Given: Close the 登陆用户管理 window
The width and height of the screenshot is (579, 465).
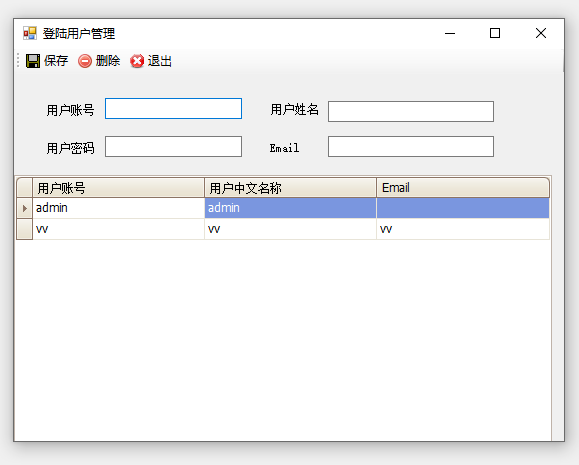Looking at the screenshot, I should click(541, 33).
